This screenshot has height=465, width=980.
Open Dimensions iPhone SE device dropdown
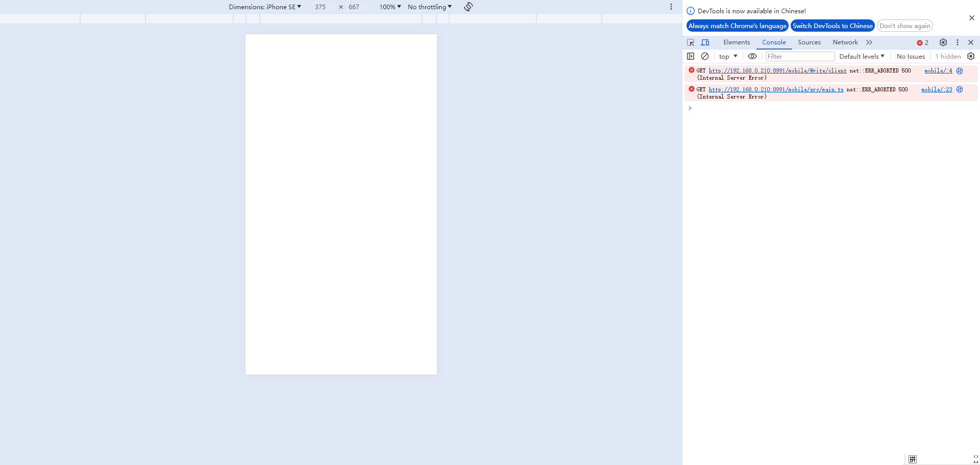[265, 7]
